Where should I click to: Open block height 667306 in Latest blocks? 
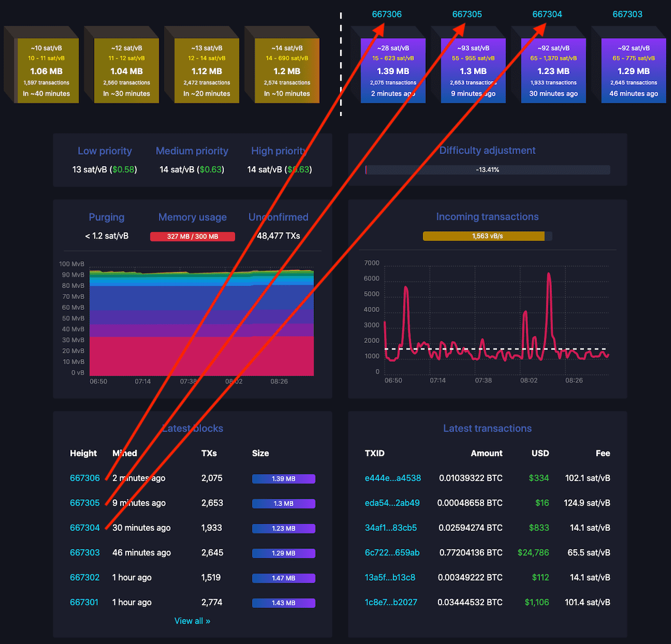click(x=85, y=478)
